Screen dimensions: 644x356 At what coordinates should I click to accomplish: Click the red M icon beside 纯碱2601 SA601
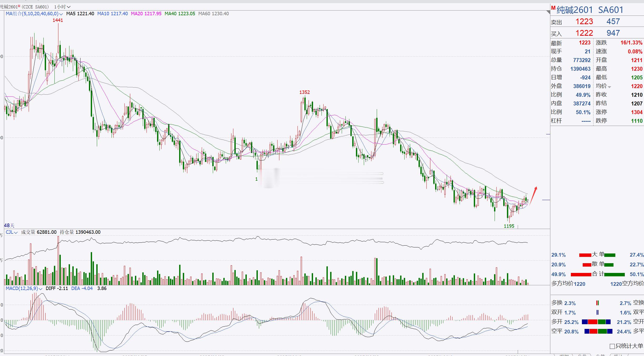[553, 8]
